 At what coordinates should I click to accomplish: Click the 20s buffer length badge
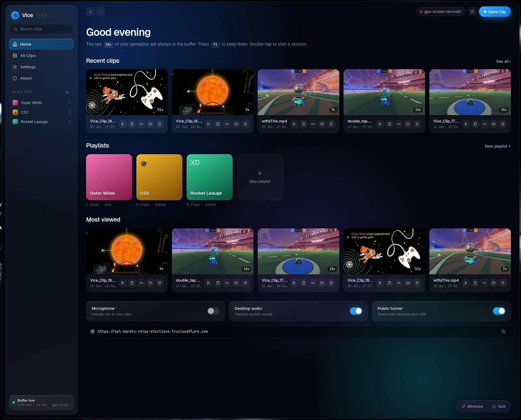pyautogui.click(x=108, y=45)
